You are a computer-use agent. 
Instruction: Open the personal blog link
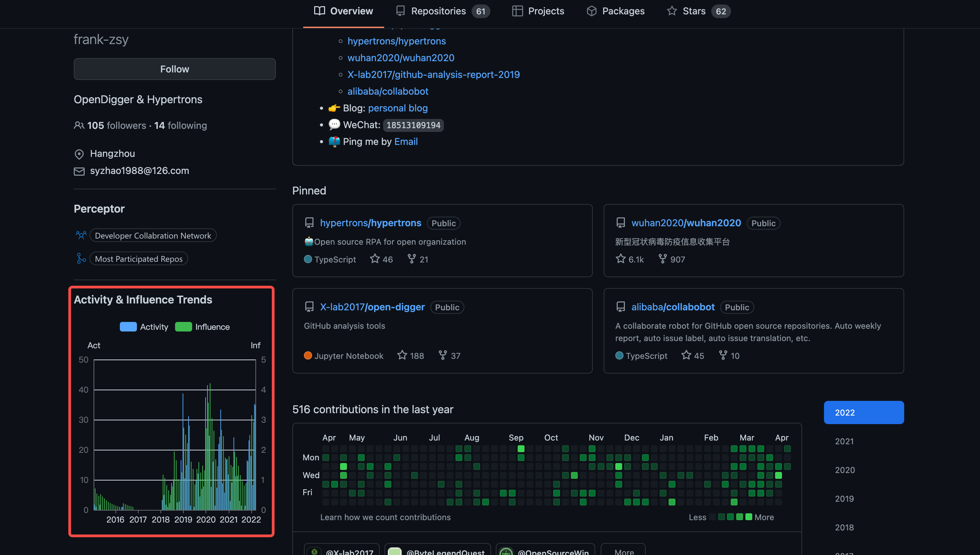pos(398,108)
